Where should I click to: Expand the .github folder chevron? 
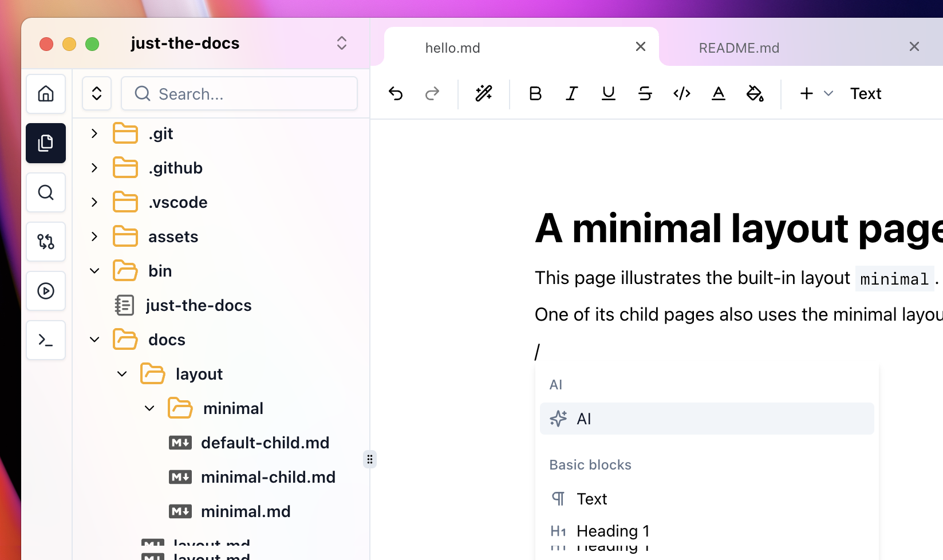94,168
